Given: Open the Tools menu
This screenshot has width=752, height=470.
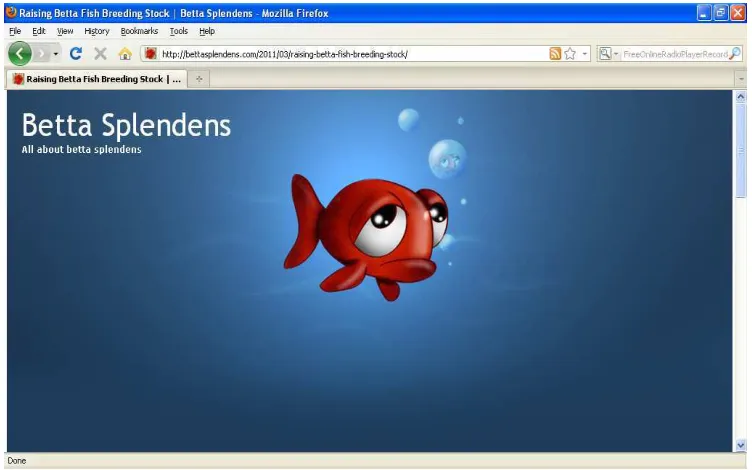Looking at the screenshot, I should click(178, 31).
